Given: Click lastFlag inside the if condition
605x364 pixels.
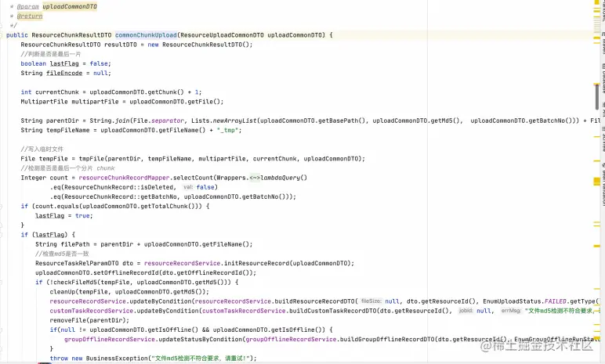Looking at the screenshot, I should pos(49,235).
